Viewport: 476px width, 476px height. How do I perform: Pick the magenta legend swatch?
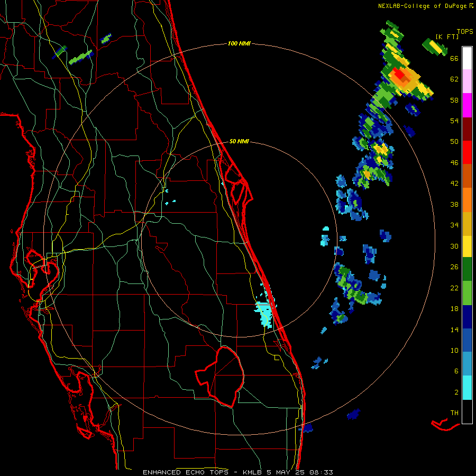tap(467, 105)
